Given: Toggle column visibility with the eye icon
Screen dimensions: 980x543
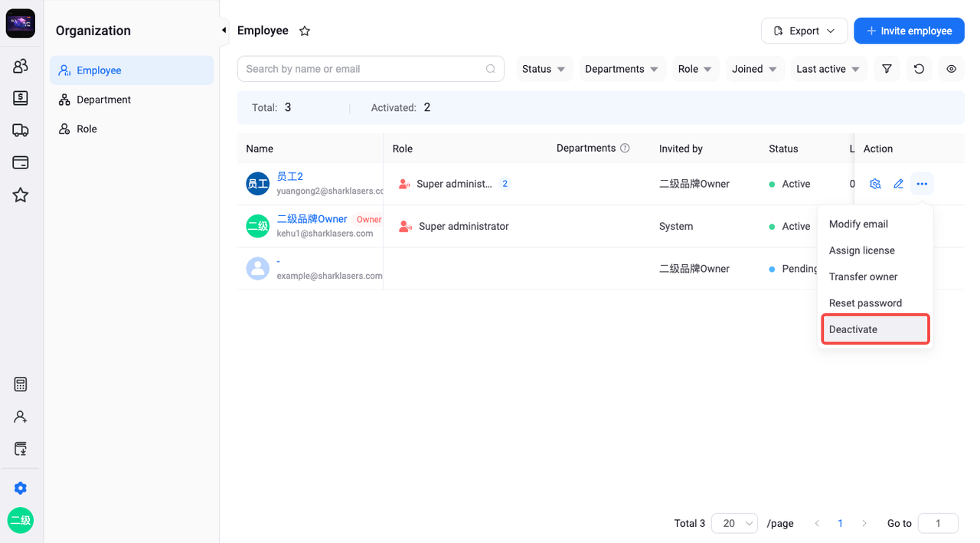Looking at the screenshot, I should pyautogui.click(x=951, y=69).
